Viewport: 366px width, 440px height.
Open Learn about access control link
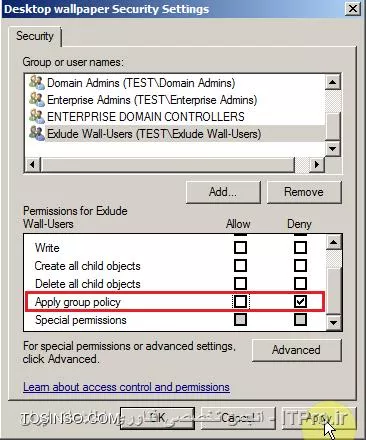pos(126,387)
